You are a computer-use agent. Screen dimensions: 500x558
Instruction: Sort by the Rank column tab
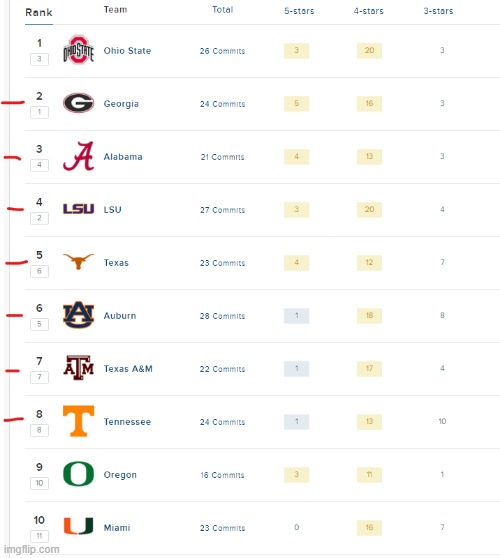39,12
